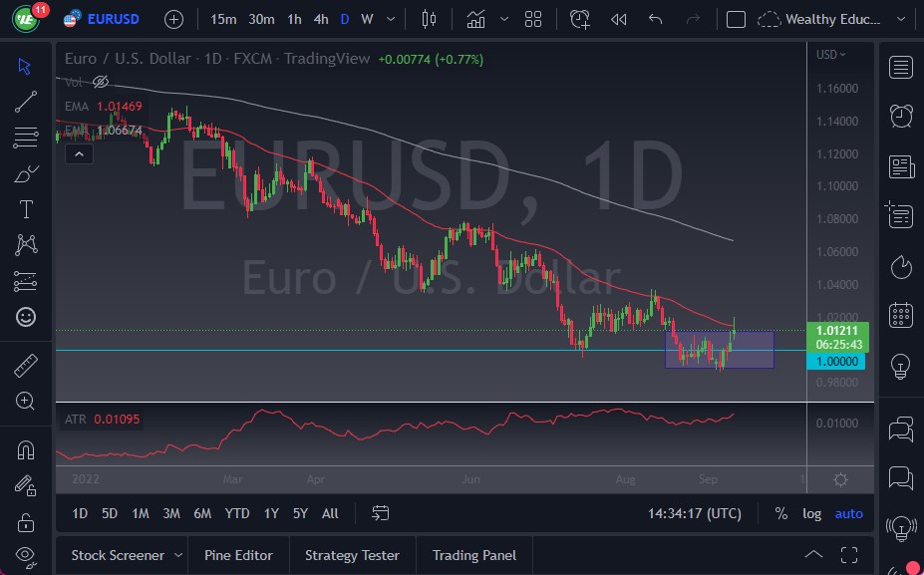Toggle visibility of the hidden Vol indicator
Viewport: 924px width, 575px height.
[100, 83]
